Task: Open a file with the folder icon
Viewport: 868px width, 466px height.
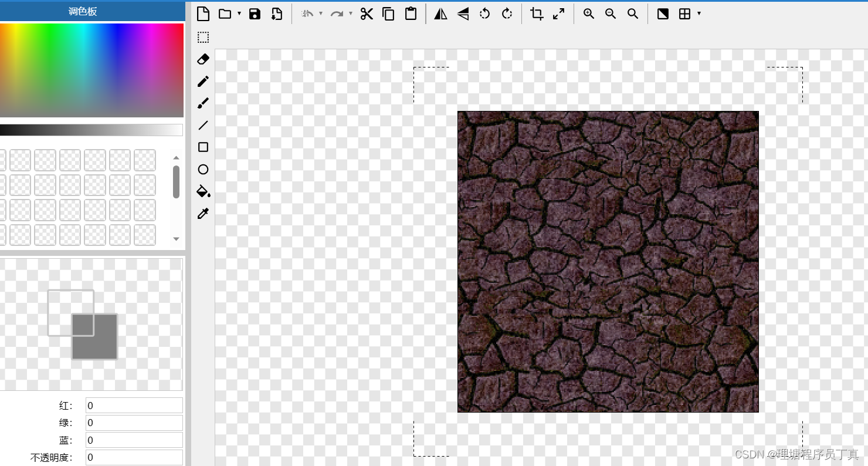Action: coord(225,14)
